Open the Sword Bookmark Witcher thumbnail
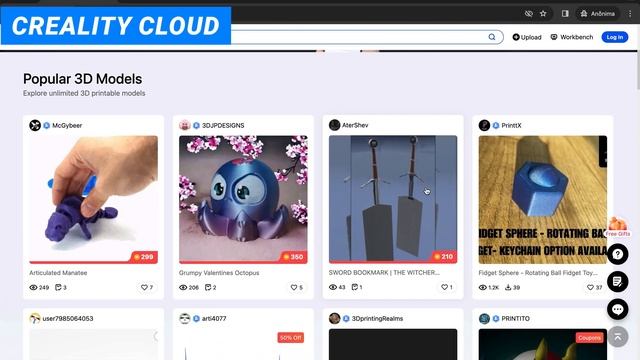The image size is (640, 360). (393, 200)
